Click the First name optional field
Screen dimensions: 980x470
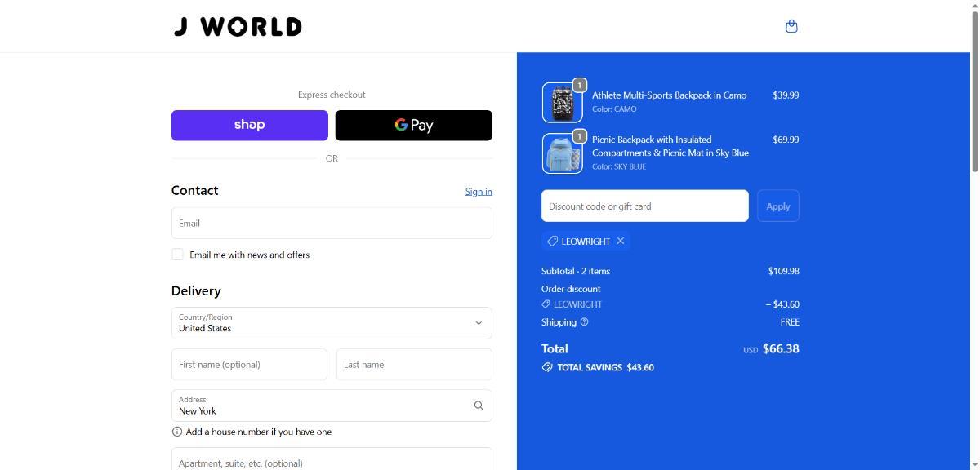[249, 365]
